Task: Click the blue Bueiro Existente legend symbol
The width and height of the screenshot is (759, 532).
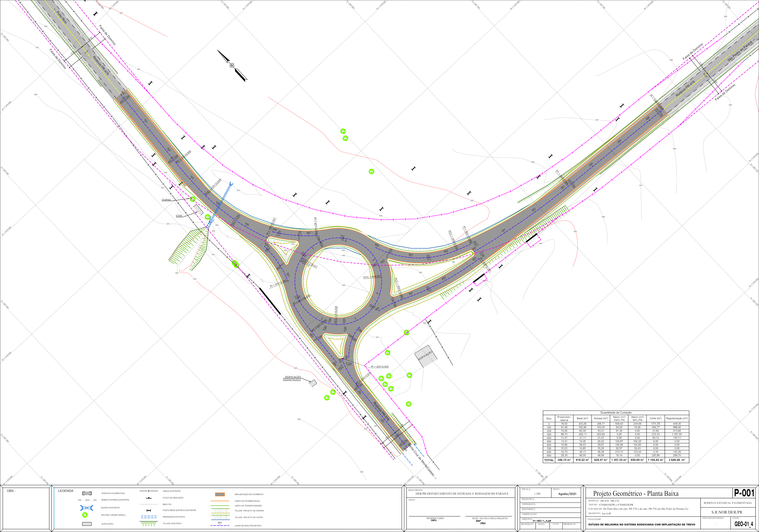Action: click(x=87, y=508)
